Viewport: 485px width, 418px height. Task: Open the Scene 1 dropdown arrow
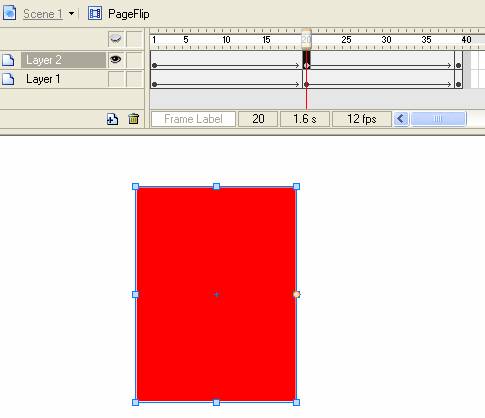click(71, 14)
